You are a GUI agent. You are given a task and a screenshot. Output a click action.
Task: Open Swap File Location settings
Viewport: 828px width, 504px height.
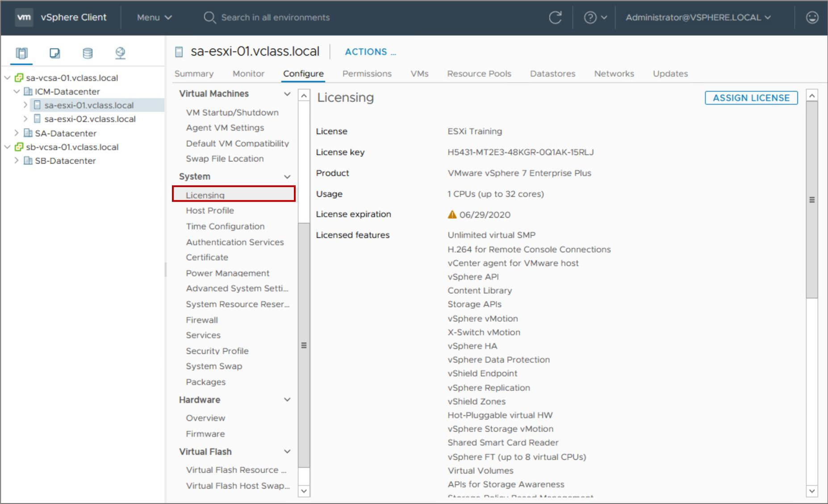(225, 158)
